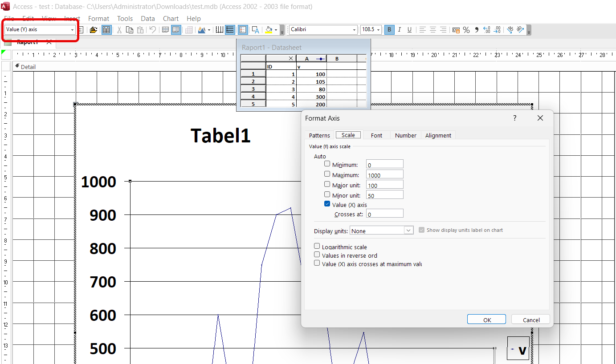The height and width of the screenshot is (364, 616).
Task: Click the Major unit field showing 100
Action: 385,185
